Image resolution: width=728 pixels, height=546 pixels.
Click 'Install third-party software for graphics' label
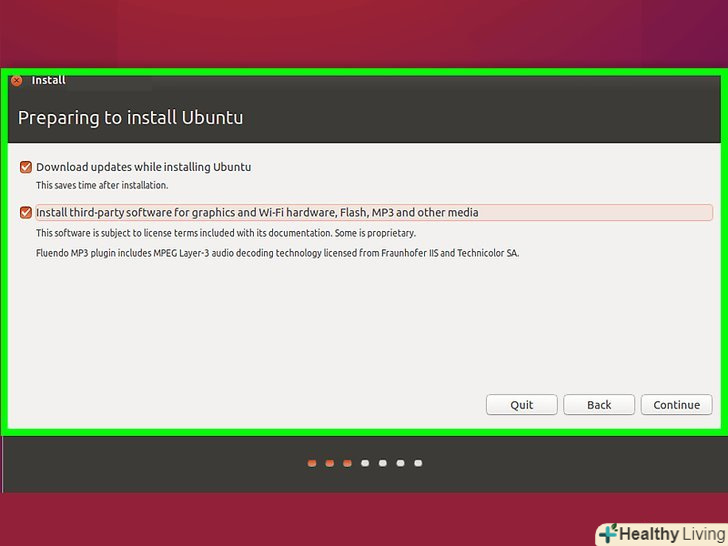(x=257, y=212)
